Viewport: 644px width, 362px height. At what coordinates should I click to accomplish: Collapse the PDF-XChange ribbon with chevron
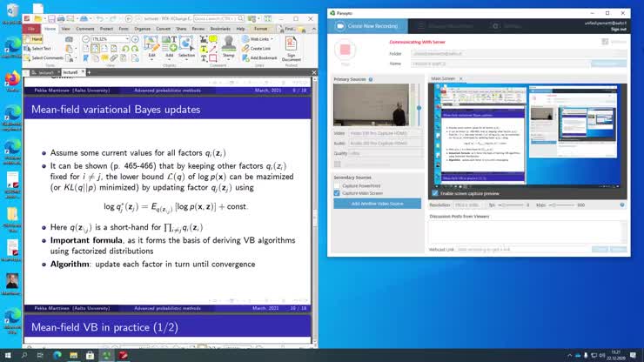[x=314, y=29]
